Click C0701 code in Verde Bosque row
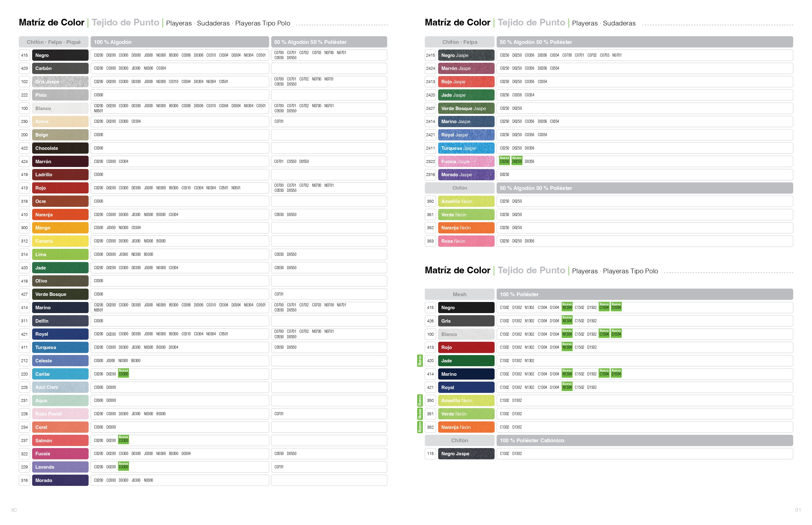Viewport: 812px width, 525px height. tap(279, 294)
